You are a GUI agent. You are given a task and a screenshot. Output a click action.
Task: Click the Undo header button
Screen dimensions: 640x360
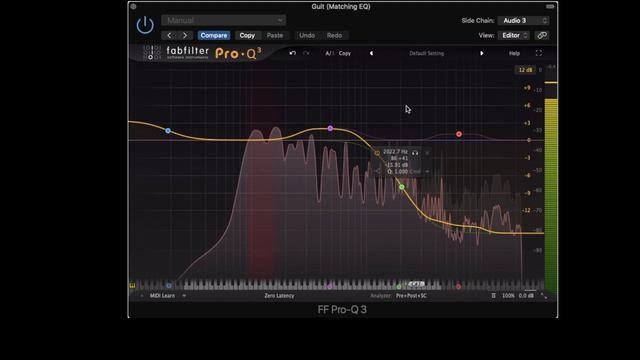click(307, 36)
